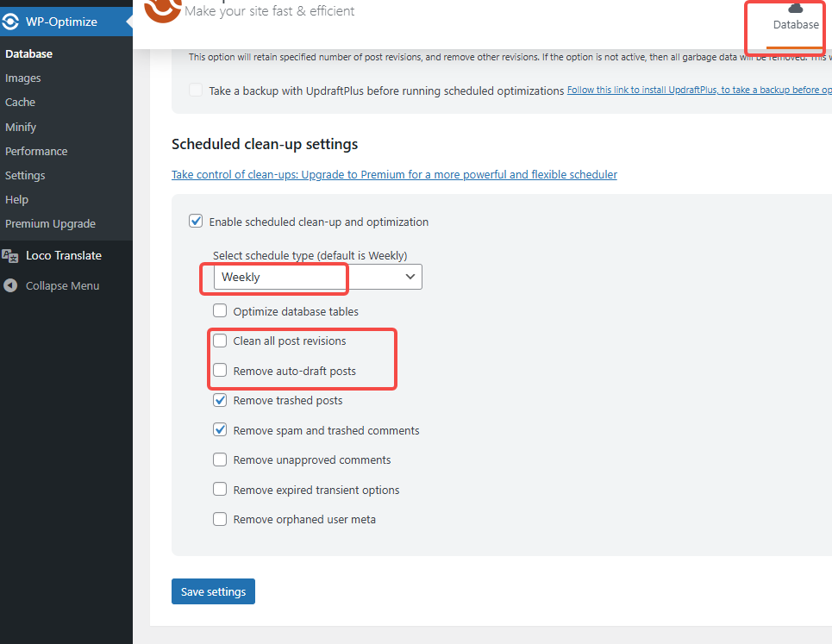This screenshot has height=644, width=832.
Task: Go to Cache menu item
Action: (20, 102)
